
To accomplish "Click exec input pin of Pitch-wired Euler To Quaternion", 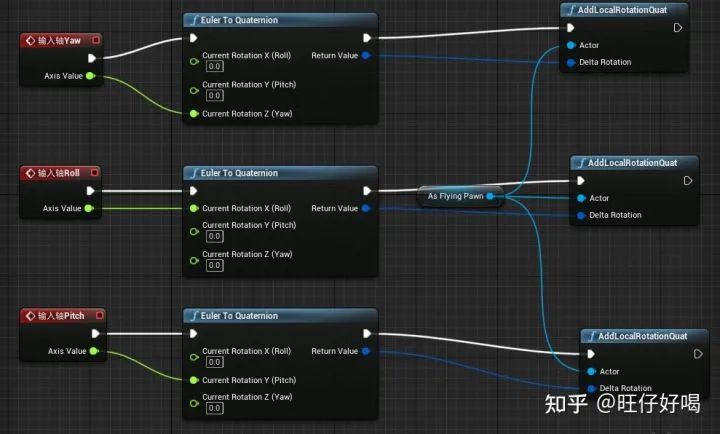I will point(193,333).
